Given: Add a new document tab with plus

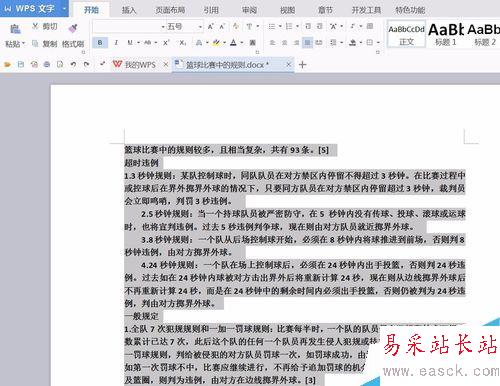Looking at the screenshot, I should point(302,64).
